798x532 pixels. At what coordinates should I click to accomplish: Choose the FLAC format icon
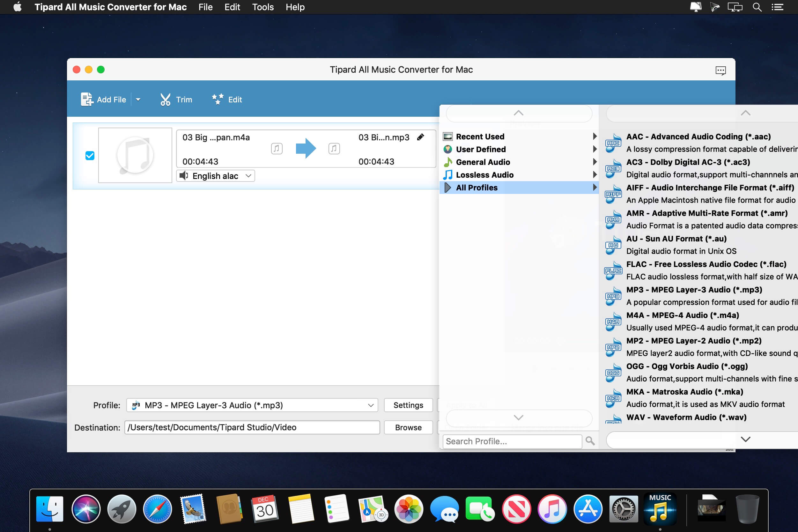tap(613, 271)
